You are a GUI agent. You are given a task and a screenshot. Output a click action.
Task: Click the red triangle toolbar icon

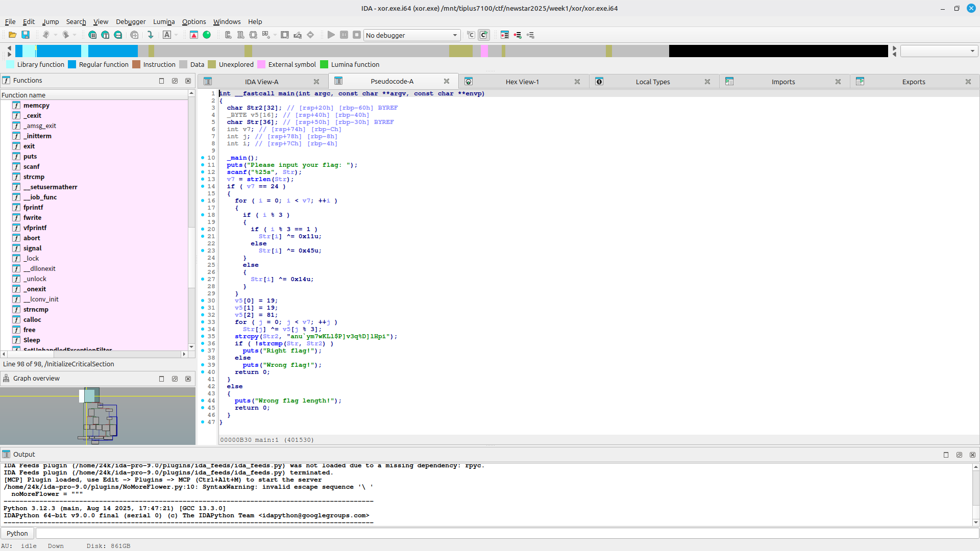point(194,35)
